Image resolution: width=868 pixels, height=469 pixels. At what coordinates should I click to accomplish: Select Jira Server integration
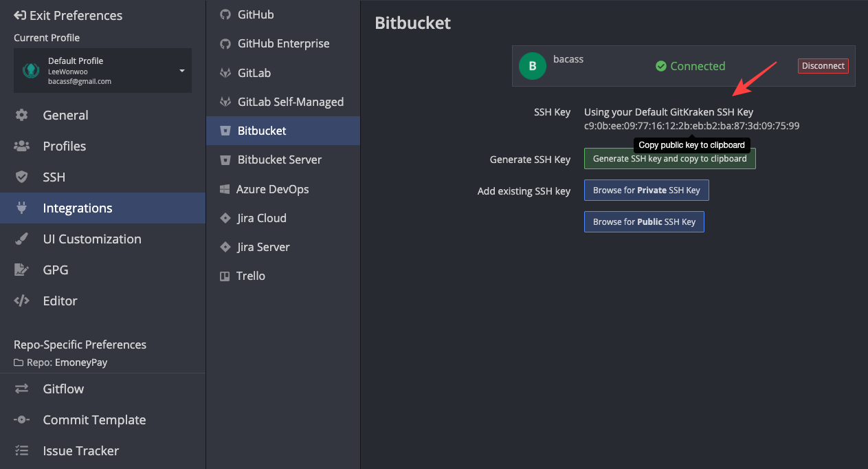click(x=283, y=247)
